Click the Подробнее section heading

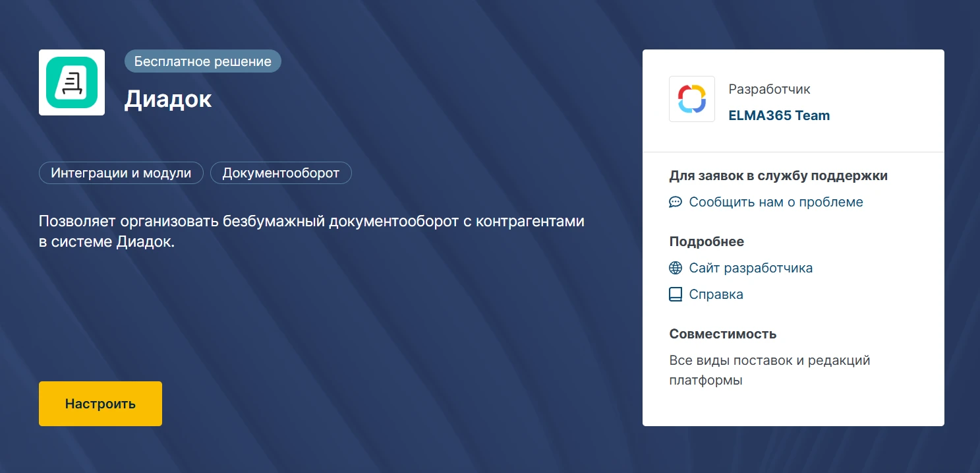tap(706, 242)
